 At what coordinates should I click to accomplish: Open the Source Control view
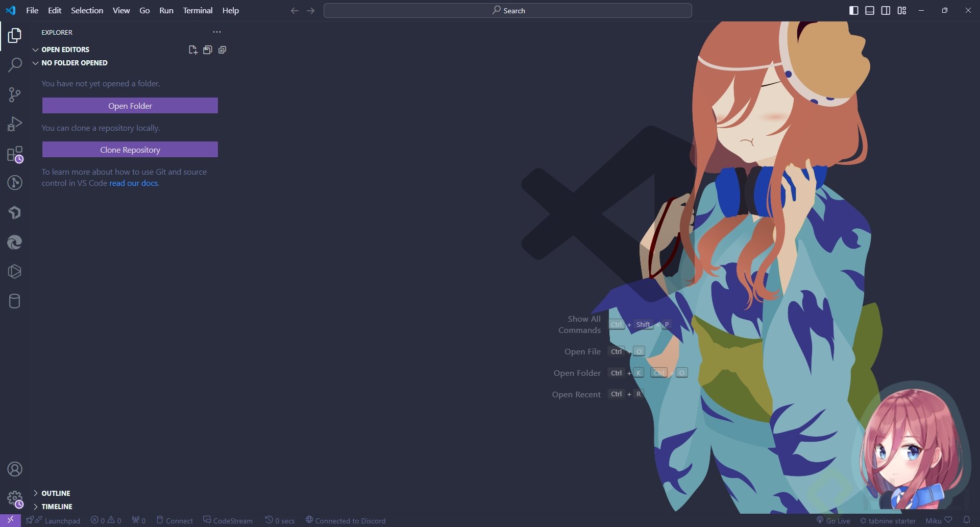point(15,94)
